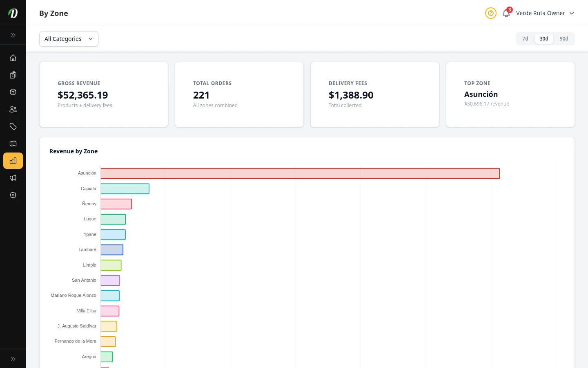The width and height of the screenshot is (588, 368).
Task: Open the Zones map icon in sidebar
Action: tap(13, 144)
